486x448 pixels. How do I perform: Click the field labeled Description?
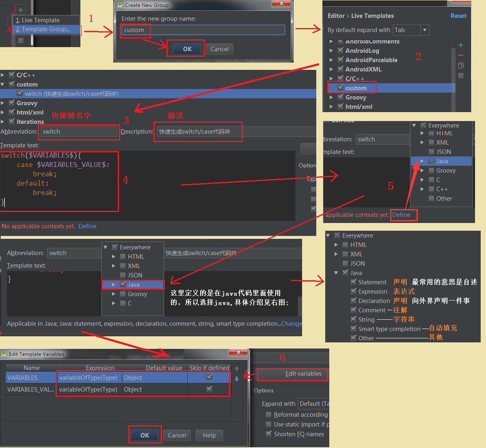[235, 132]
